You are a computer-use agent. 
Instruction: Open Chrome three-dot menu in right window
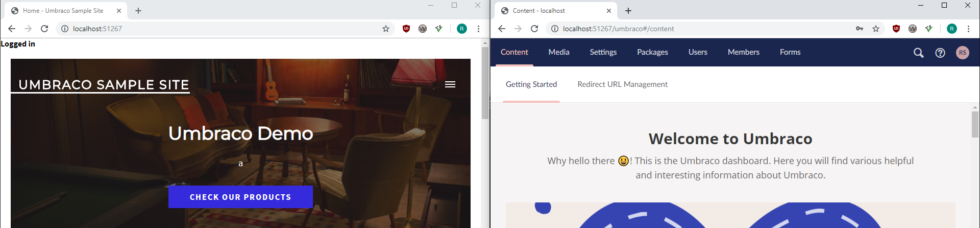968,29
